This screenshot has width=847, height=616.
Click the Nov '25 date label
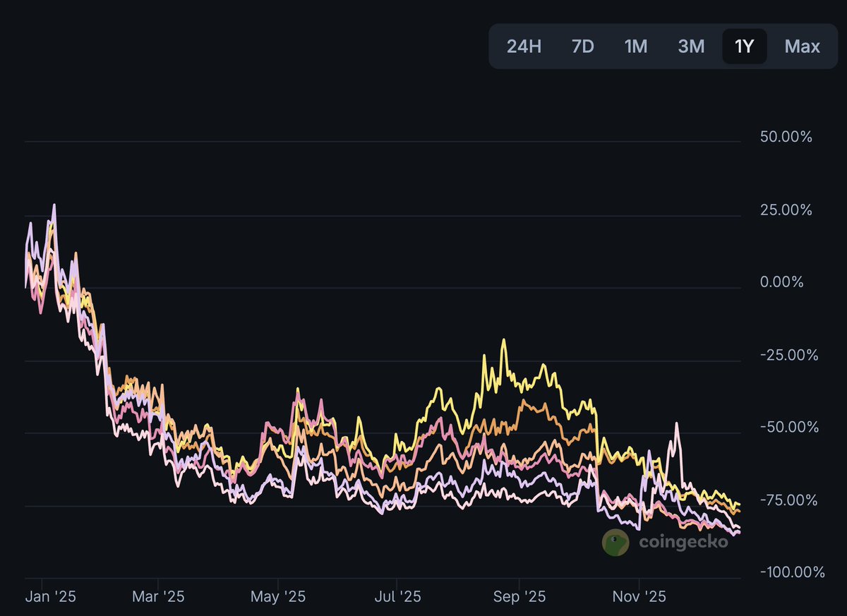click(637, 596)
